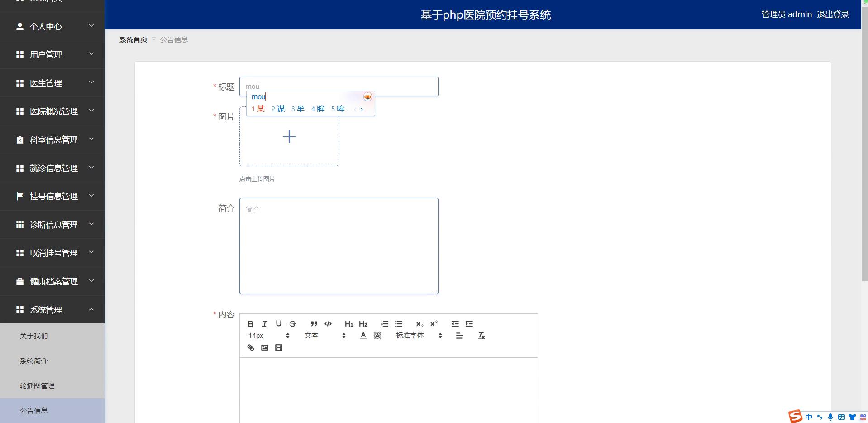Click inside the 内容 editor body
868x423 pixels.
pyautogui.click(x=388, y=390)
